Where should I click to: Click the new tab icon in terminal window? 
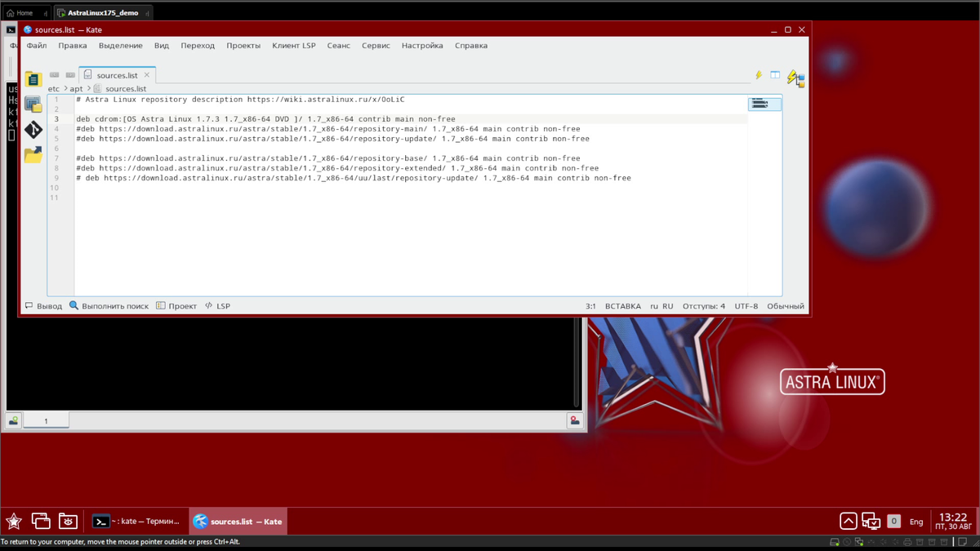(14, 420)
